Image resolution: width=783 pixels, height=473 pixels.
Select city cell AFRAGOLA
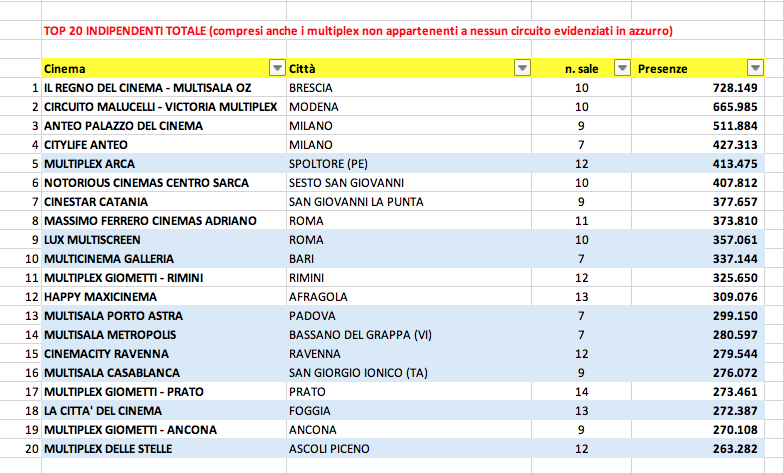409,297
